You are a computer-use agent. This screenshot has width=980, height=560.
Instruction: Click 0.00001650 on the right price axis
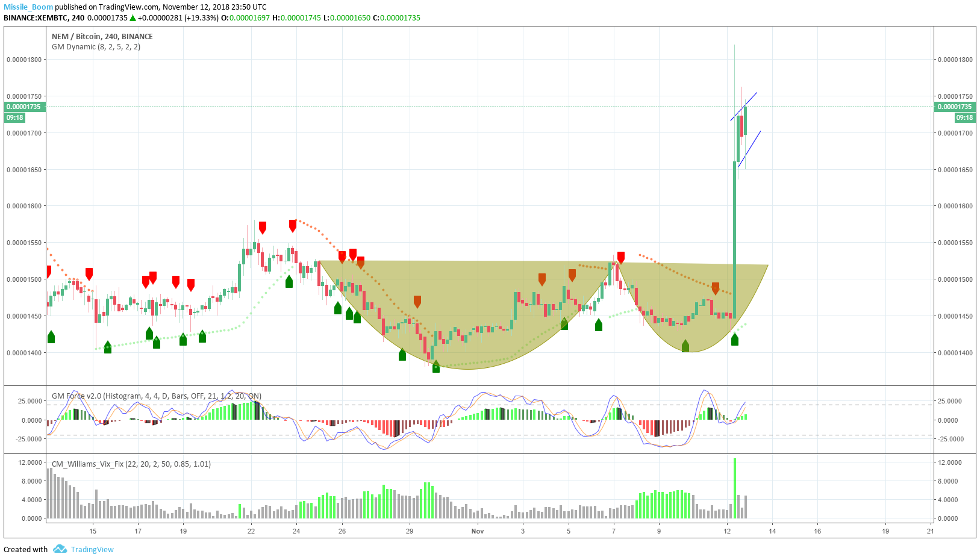coord(955,170)
